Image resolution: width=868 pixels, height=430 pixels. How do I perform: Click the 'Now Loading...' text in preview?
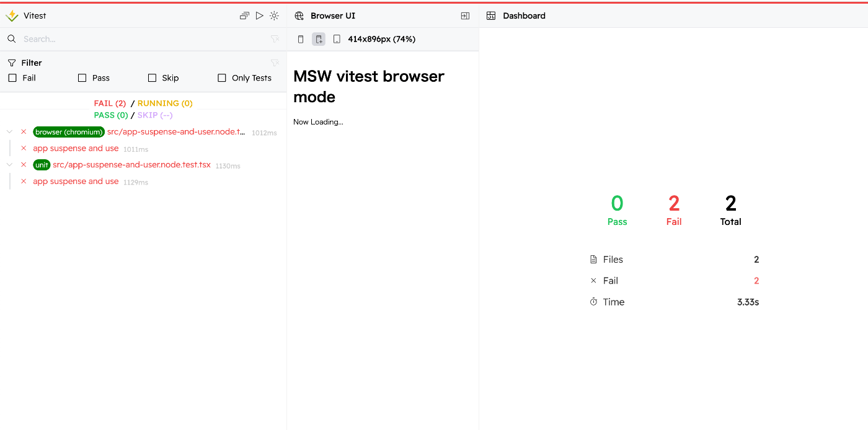pos(318,122)
